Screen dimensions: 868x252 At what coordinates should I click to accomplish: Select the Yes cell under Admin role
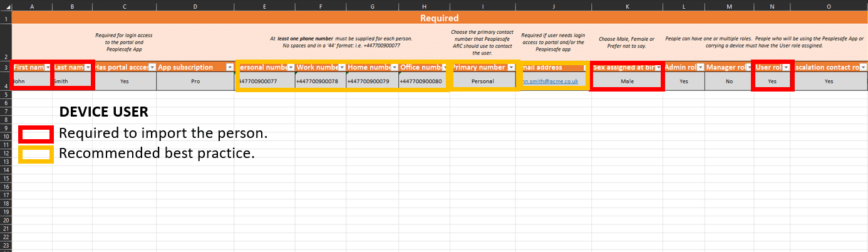tap(684, 81)
